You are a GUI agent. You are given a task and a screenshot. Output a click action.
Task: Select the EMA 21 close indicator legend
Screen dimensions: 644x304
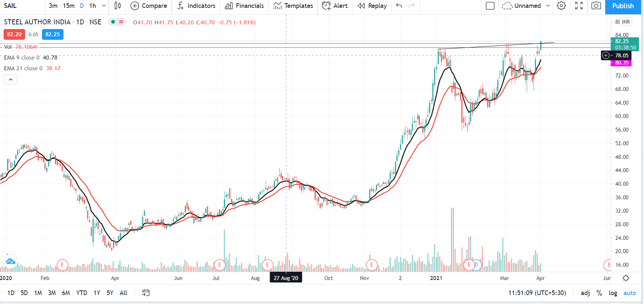[x=32, y=68]
